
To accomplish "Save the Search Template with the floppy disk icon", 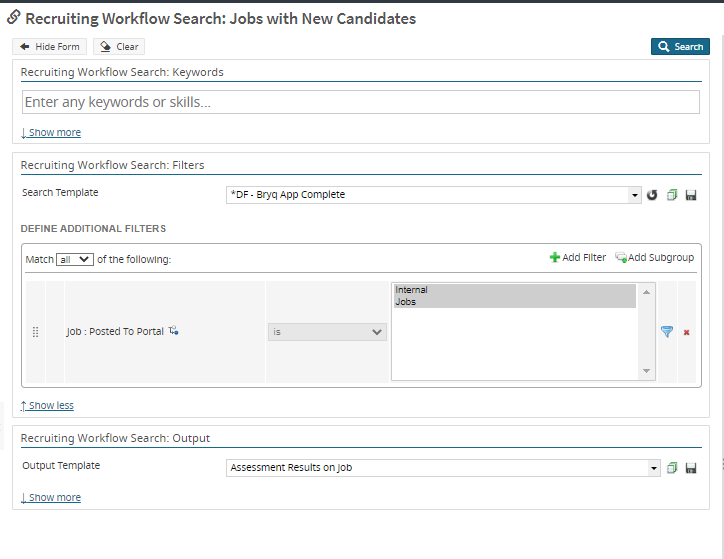I will [691, 195].
